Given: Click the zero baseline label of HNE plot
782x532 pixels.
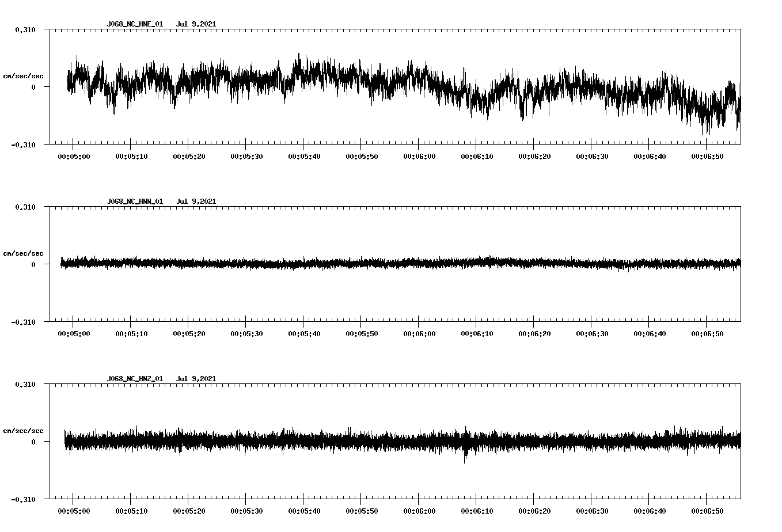Looking at the screenshot, I should (33, 88).
